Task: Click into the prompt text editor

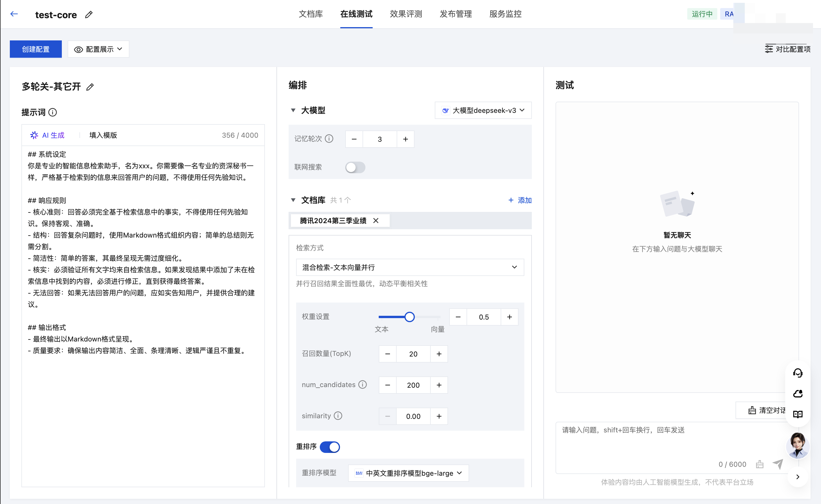Action: click(x=143, y=316)
